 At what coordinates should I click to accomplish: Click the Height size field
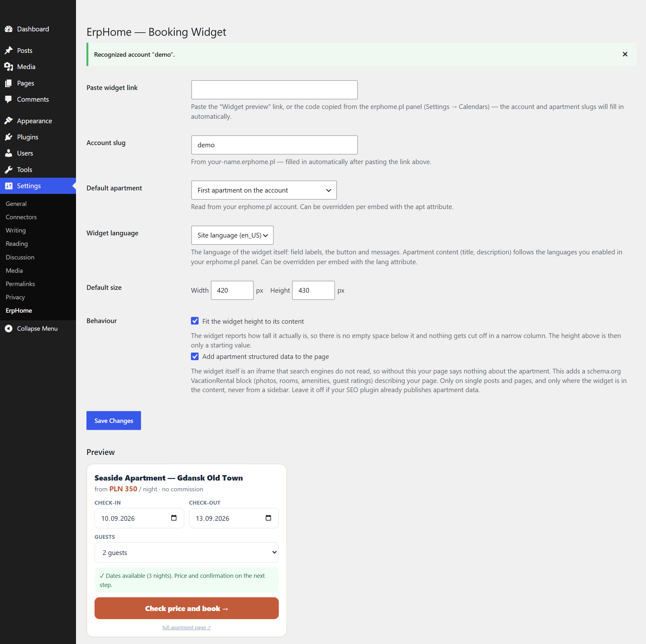313,290
